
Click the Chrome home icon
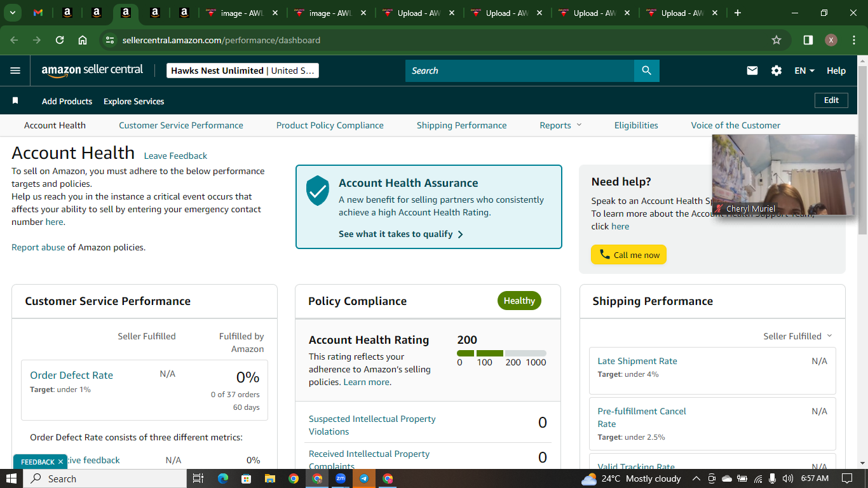(83, 40)
